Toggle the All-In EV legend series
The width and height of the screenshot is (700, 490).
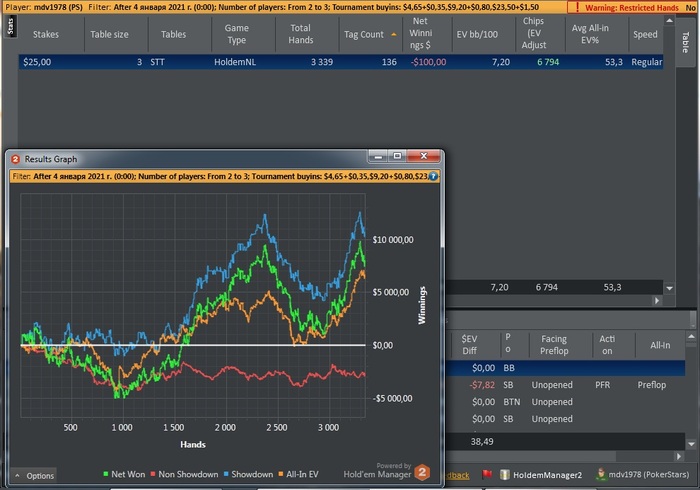coord(298,474)
